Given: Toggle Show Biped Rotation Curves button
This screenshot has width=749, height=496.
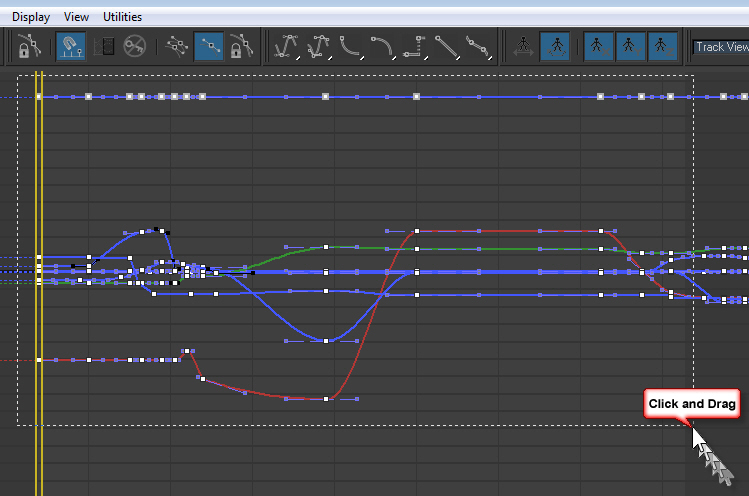Looking at the screenshot, I should (556, 46).
